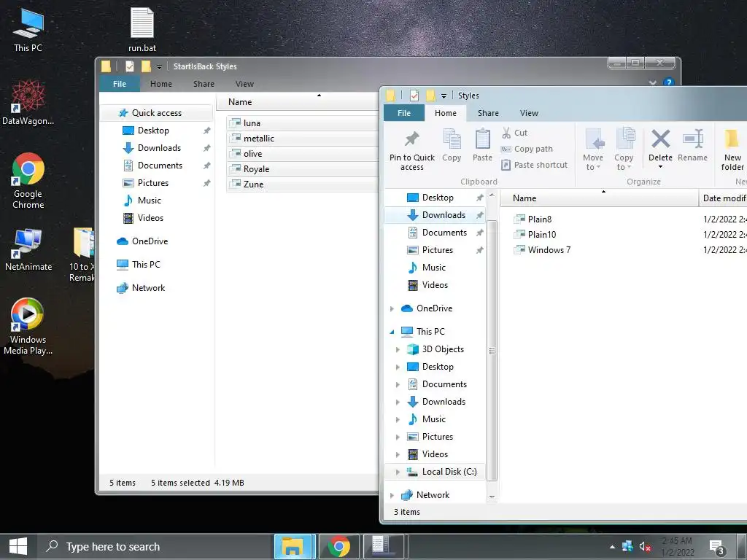Open Downloads in StartIsBack Styles sidebar
Image resolution: width=747 pixels, height=560 pixels.
(x=159, y=148)
